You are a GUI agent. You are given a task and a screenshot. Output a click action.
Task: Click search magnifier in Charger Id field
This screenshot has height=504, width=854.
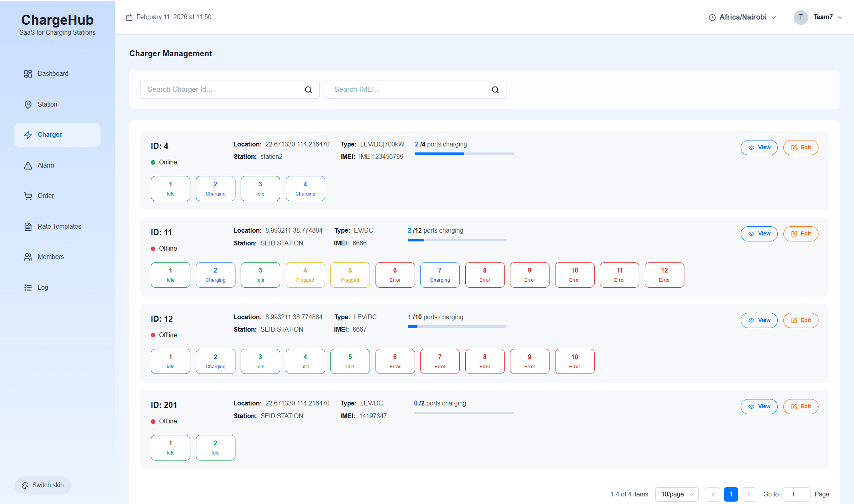click(308, 90)
